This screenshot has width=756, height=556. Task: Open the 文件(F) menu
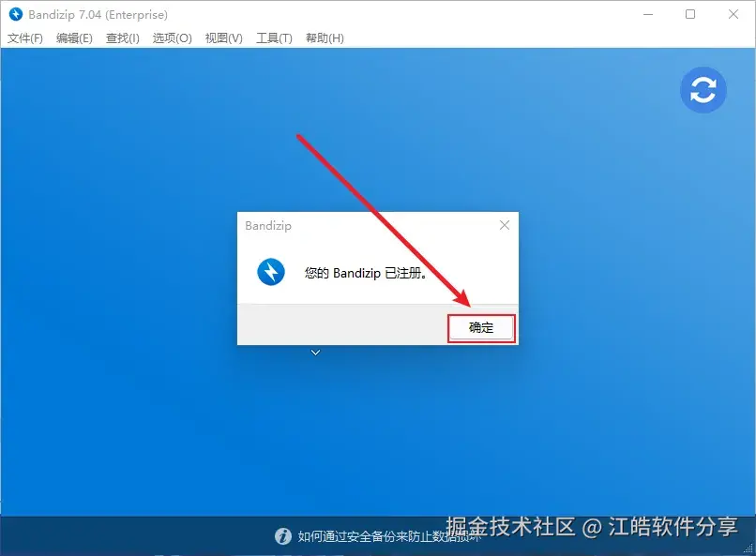coord(26,38)
